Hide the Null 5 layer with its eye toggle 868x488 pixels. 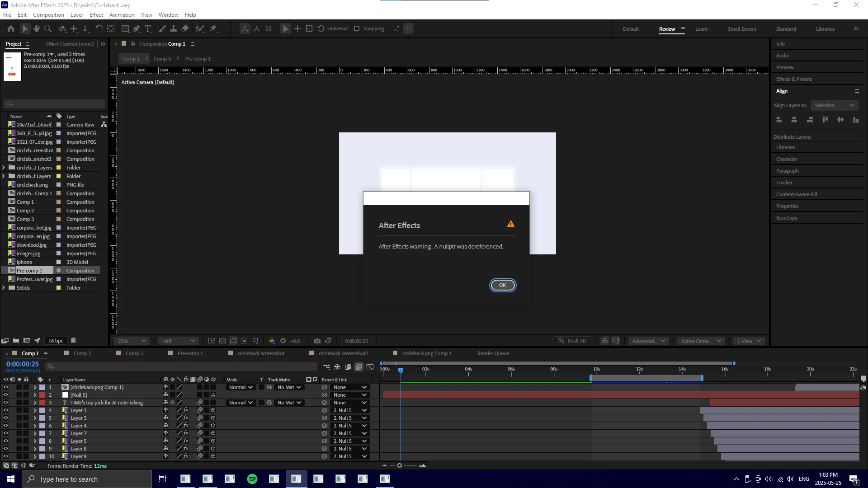(6, 395)
